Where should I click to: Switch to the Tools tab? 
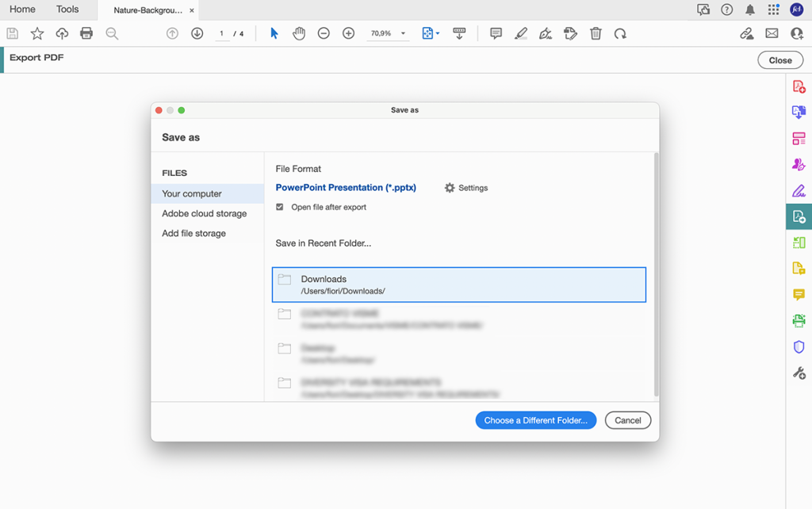[67, 9]
